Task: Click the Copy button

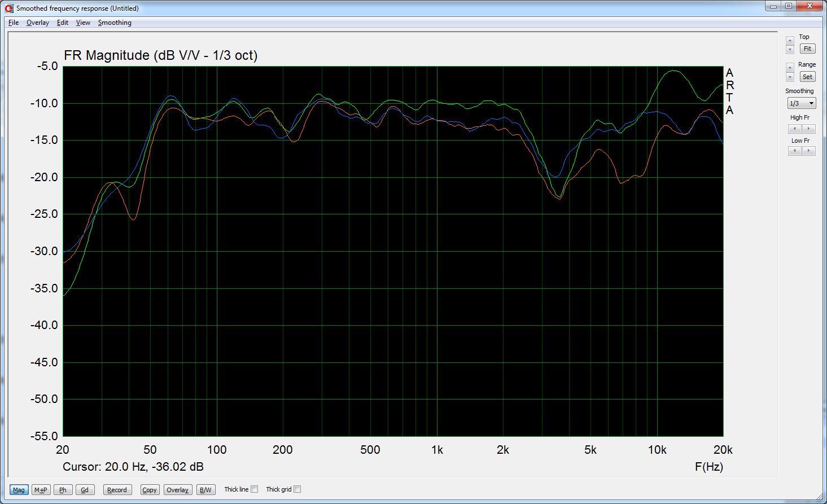Action: click(150, 490)
